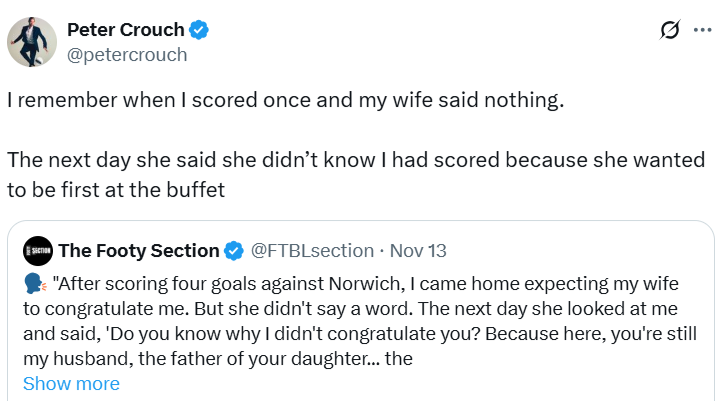Image resolution: width=723 pixels, height=401 pixels.
Task: Click Peter Crouch's blue verified badge
Action: 200,30
